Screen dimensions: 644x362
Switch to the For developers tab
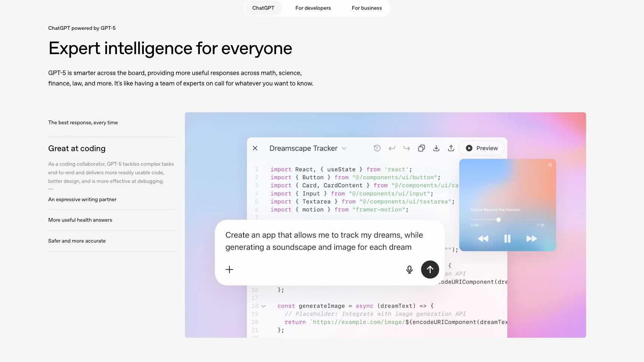[x=313, y=8]
